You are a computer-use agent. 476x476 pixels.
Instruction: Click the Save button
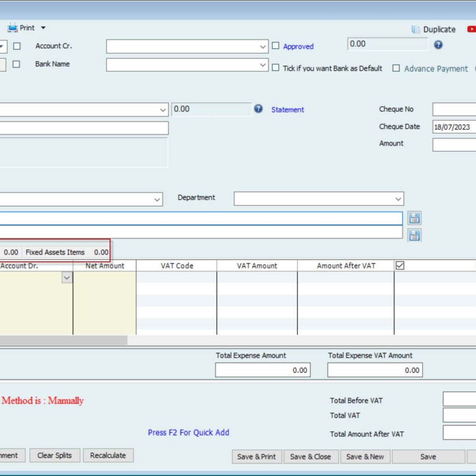coord(428,456)
